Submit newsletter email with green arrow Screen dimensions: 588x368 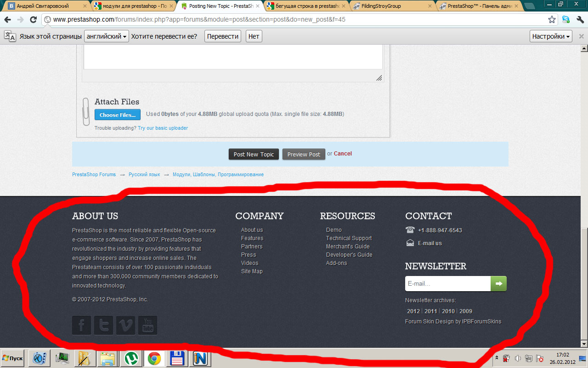(499, 284)
